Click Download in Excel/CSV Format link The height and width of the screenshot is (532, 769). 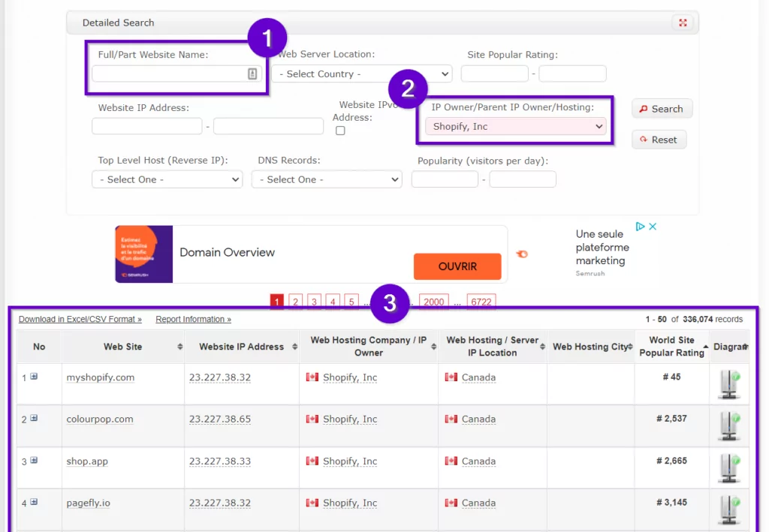click(x=80, y=319)
